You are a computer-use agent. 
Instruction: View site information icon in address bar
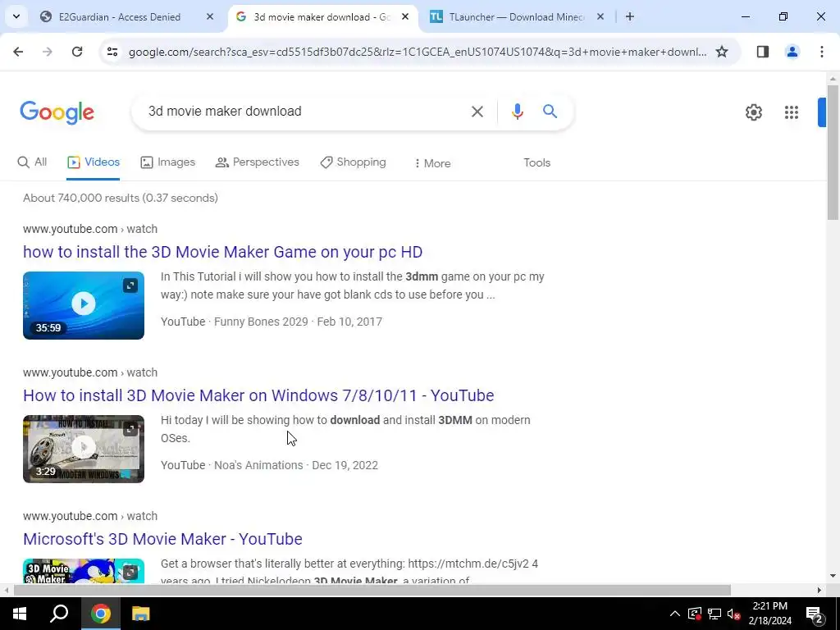(112, 52)
